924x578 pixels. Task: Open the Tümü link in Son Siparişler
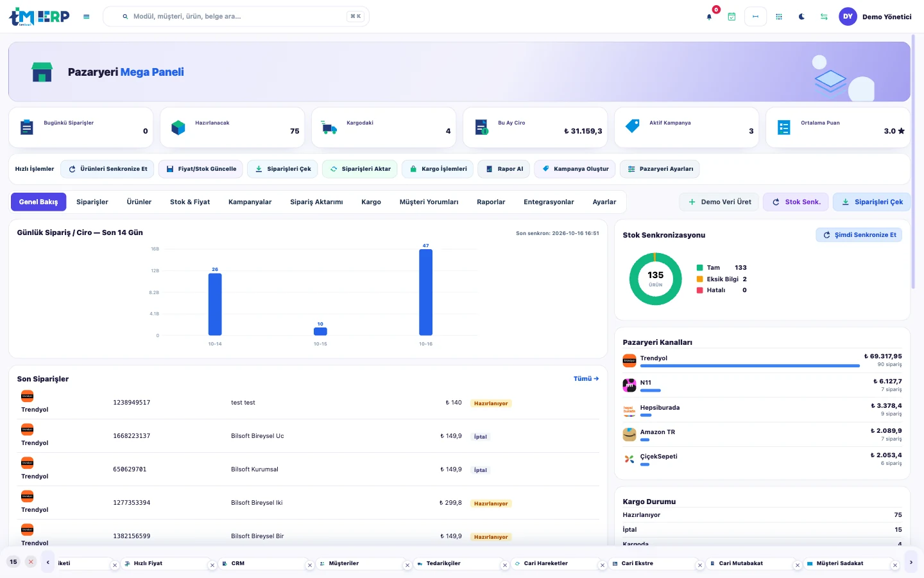pyautogui.click(x=586, y=379)
